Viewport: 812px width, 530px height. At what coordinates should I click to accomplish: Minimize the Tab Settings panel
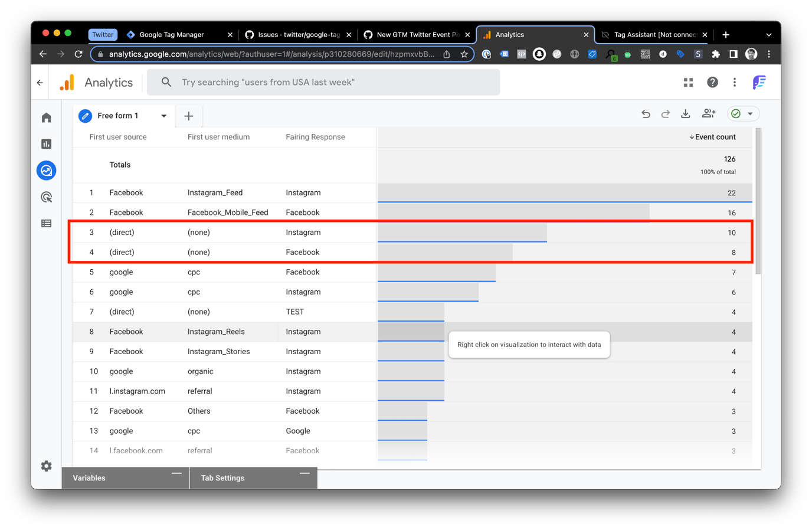(304, 473)
